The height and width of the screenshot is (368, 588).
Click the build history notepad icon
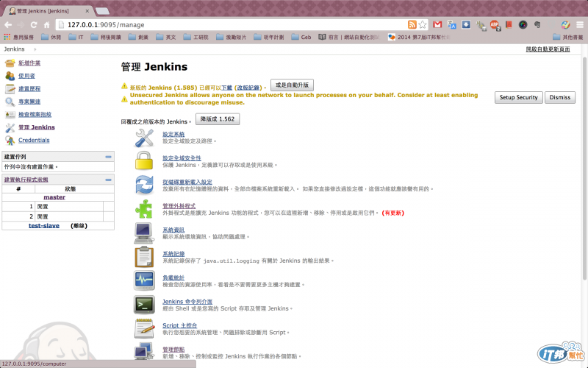tap(10, 88)
